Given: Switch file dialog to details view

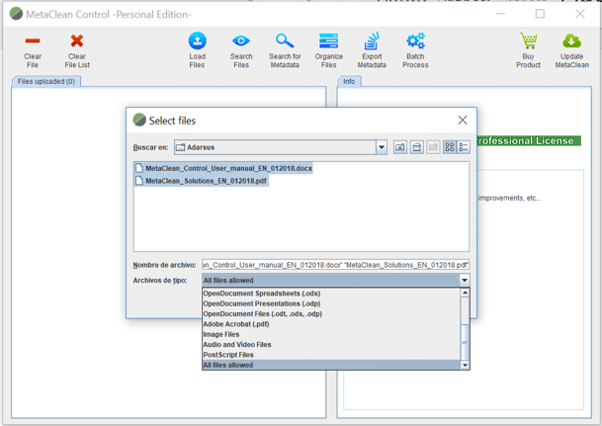Looking at the screenshot, I should (x=464, y=147).
